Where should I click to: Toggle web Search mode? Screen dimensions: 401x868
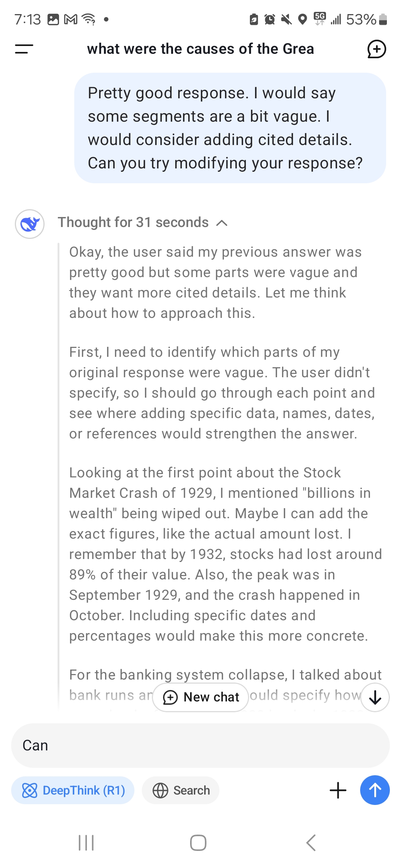[181, 790]
